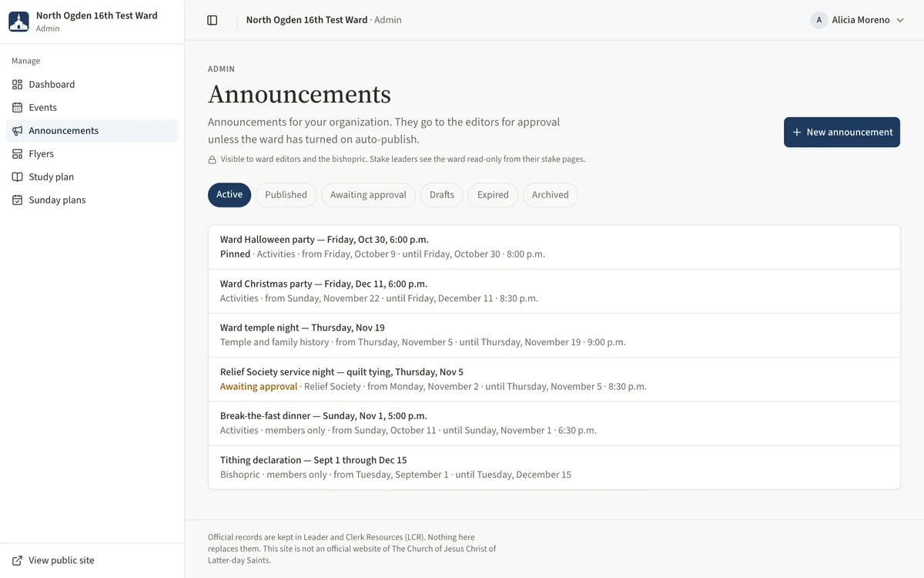Switch to the Published filter tab
Screen dimensions: 924x578
point(286,195)
